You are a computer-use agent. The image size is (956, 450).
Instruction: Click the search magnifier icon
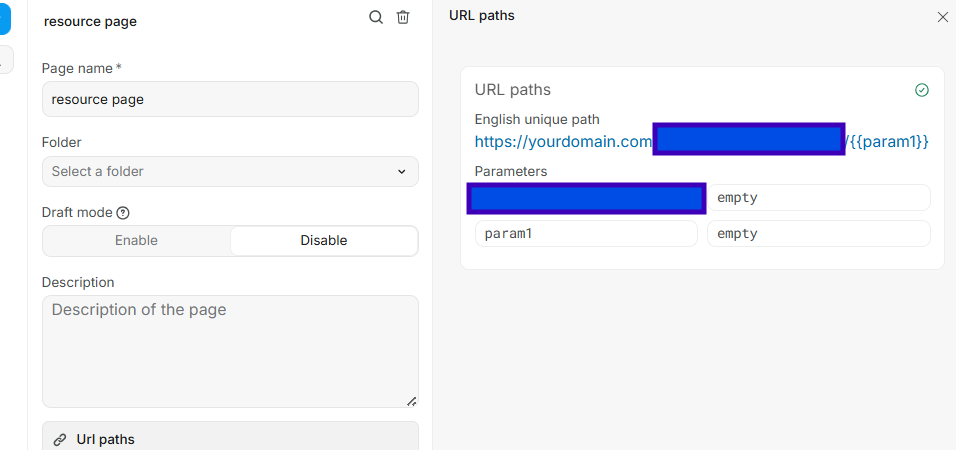[x=376, y=17]
